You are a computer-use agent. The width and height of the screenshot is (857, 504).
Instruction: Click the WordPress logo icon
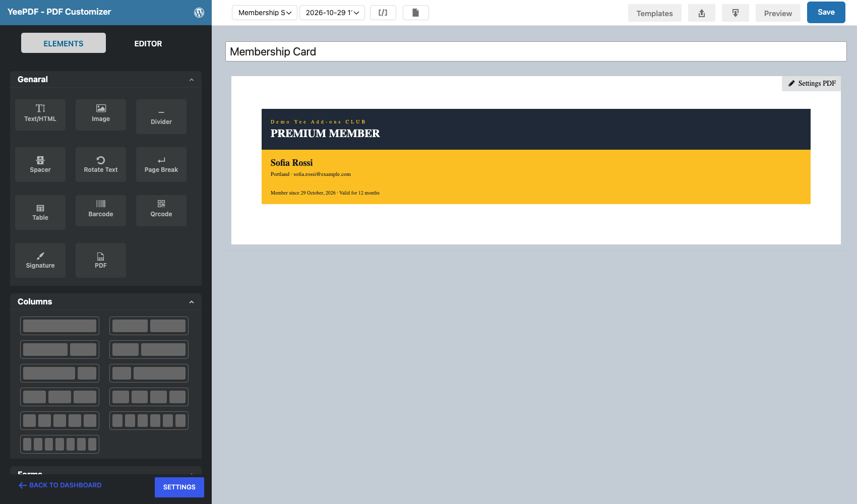tap(199, 13)
